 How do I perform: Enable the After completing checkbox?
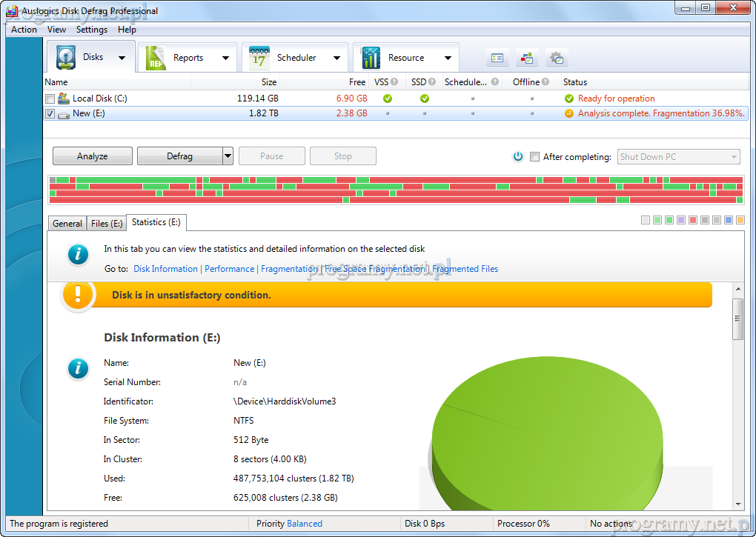[534, 157]
